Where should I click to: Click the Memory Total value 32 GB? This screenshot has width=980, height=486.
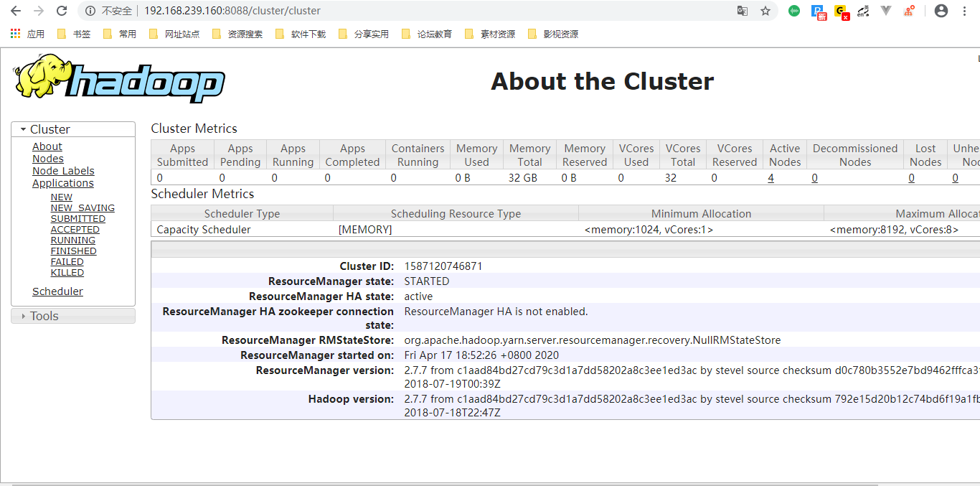pos(523,178)
